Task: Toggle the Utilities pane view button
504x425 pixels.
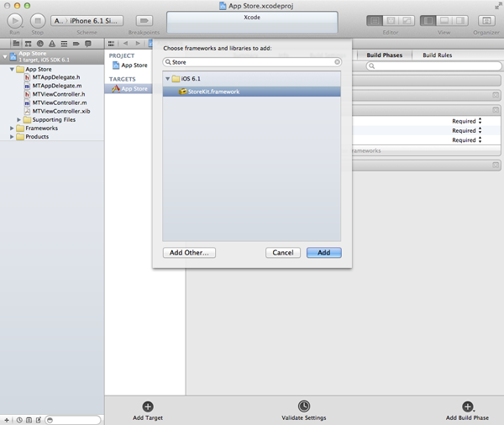Action: click(460, 21)
